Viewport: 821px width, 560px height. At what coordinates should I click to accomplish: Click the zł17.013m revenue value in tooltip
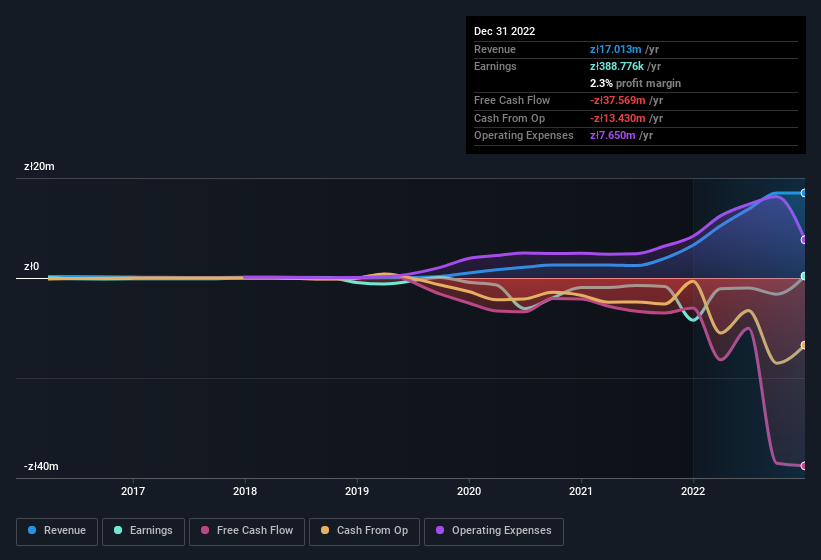click(x=616, y=49)
